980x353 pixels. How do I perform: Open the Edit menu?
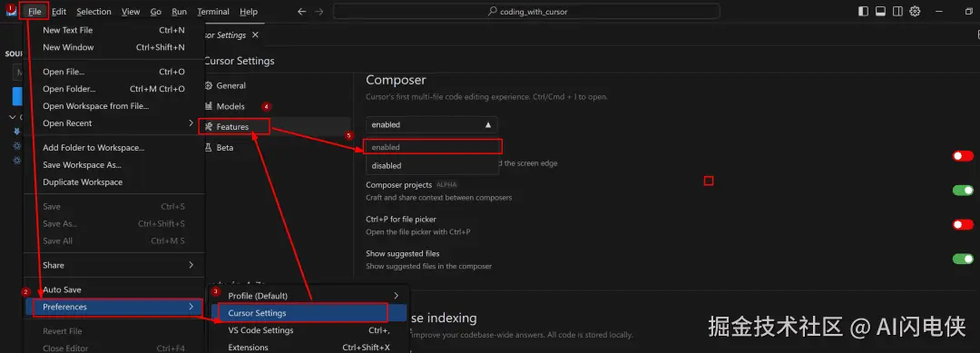pos(59,11)
